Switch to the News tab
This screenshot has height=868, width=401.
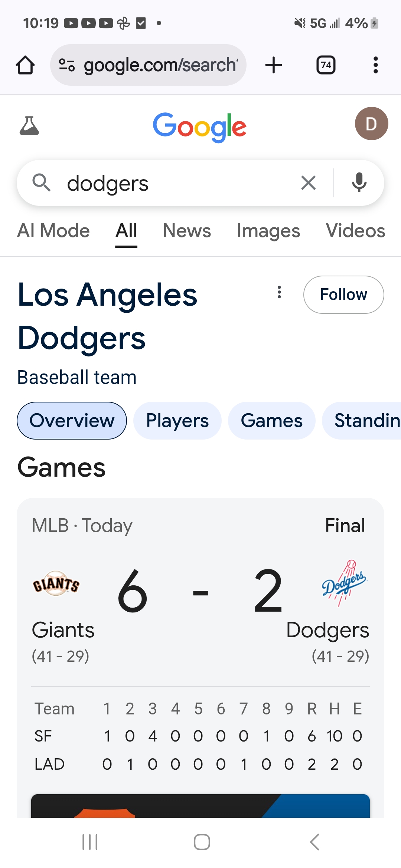(187, 231)
